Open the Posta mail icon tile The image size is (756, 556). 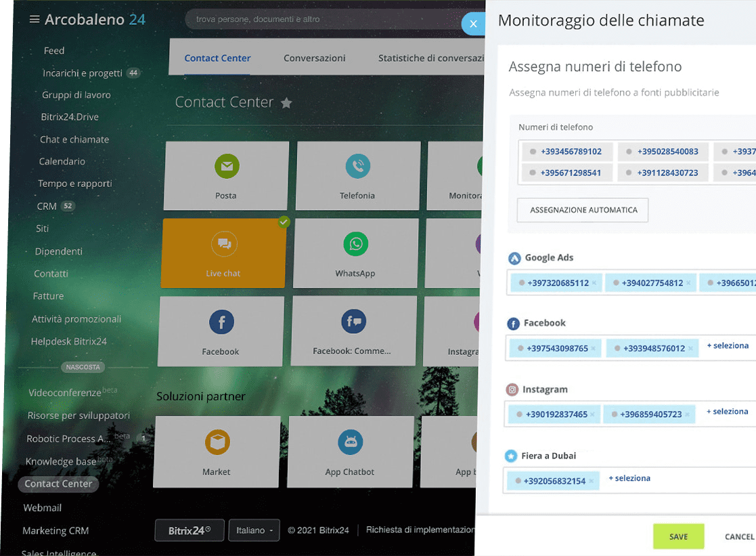227,175
